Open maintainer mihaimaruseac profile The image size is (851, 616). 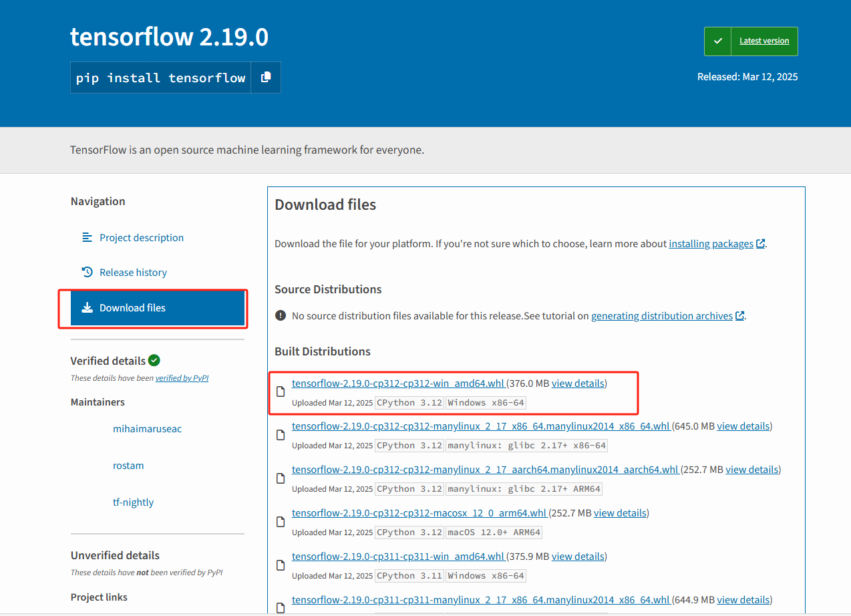147,429
